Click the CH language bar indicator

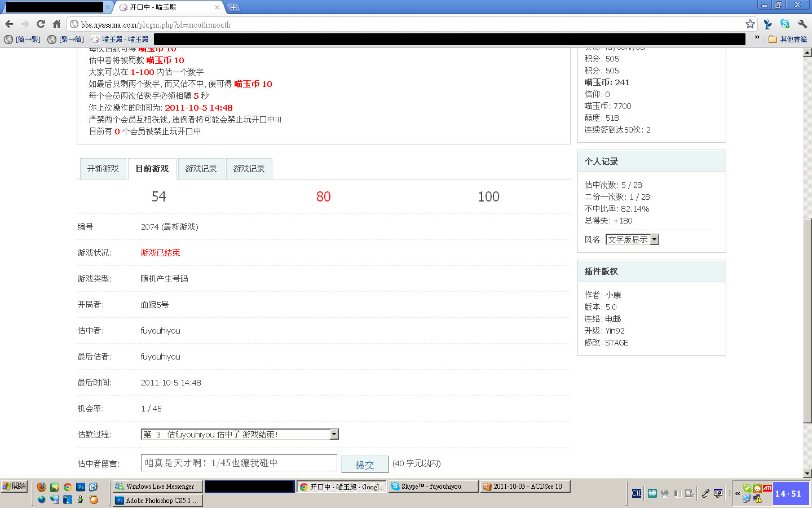coord(636,493)
